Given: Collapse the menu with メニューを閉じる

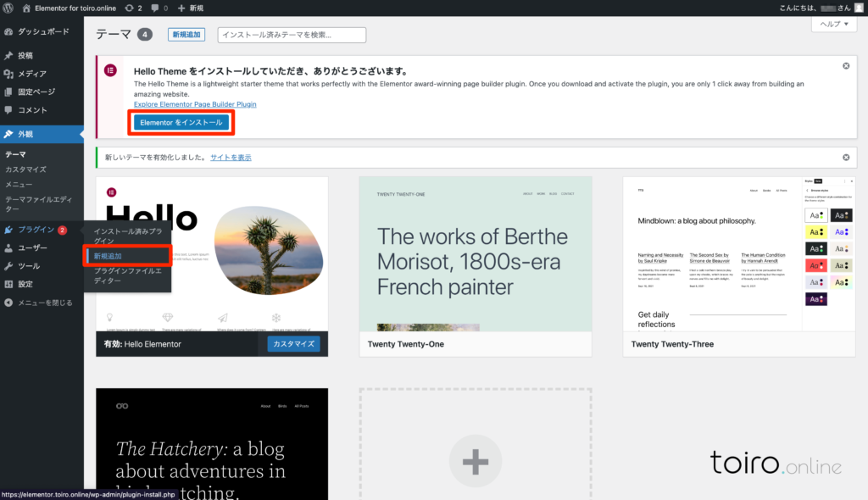Looking at the screenshot, I should pyautogui.click(x=39, y=303).
